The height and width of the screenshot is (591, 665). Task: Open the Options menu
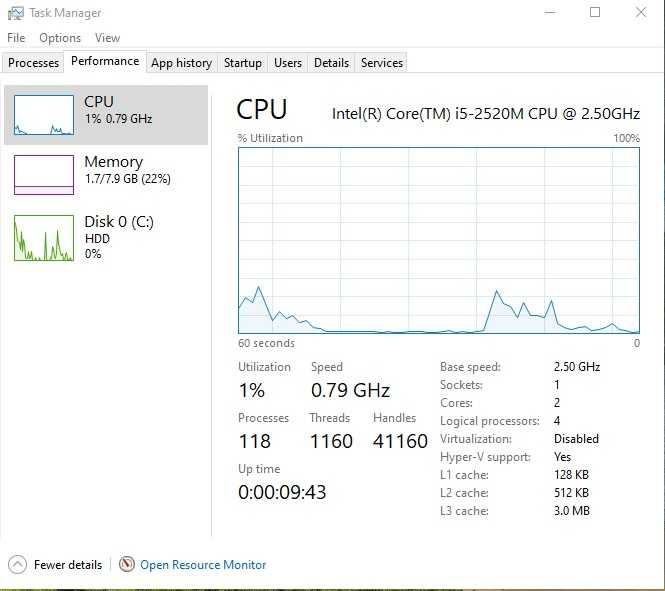point(60,38)
